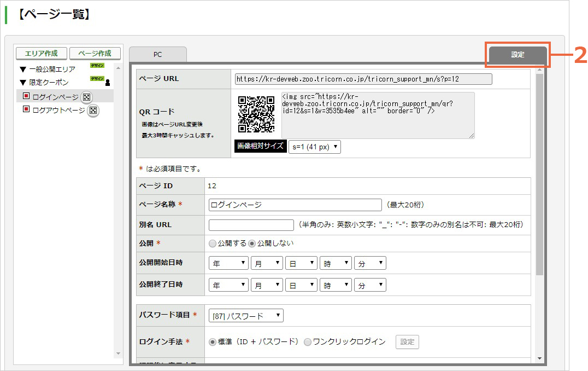Open 公開終了日時 minute dropdown

[370, 285]
